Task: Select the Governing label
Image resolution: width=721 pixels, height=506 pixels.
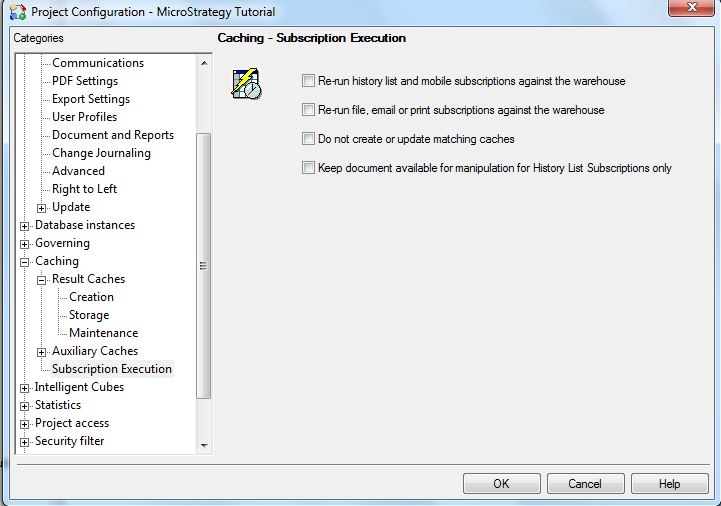Action: (63, 242)
